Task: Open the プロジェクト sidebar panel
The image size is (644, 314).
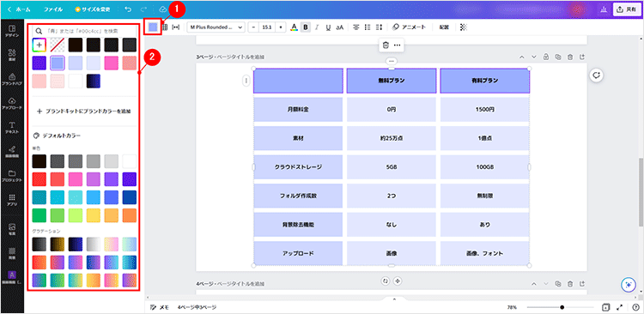Action: (12, 175)
